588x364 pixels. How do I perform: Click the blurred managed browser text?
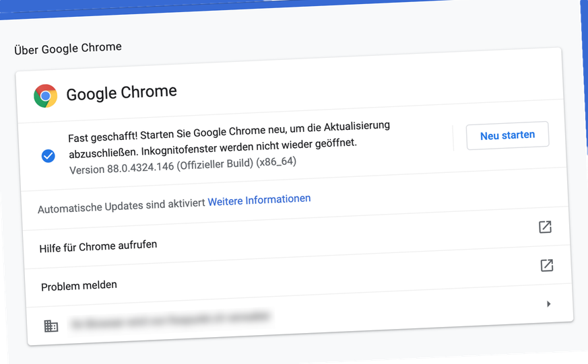pos(170,320)
